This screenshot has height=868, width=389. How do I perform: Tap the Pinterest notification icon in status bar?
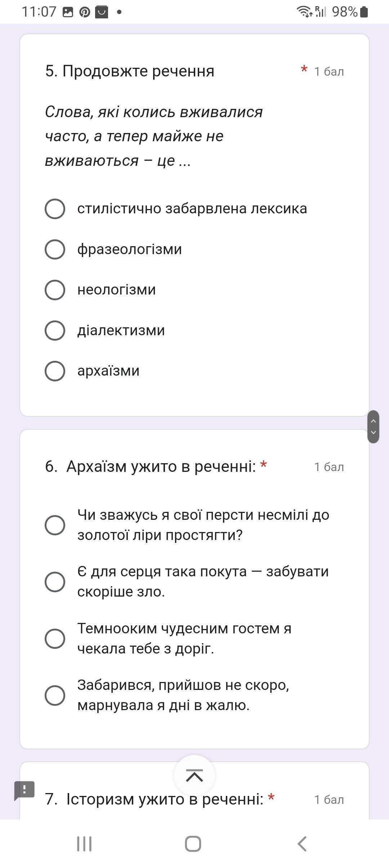[x=85, y=12]
